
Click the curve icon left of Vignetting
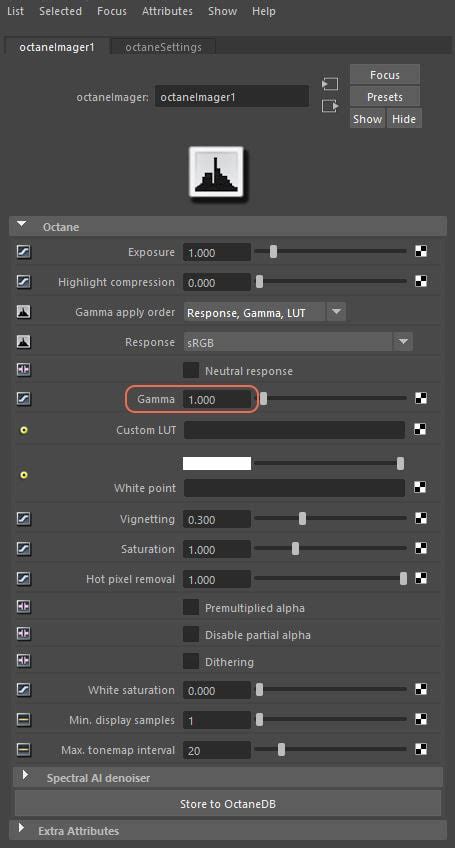tap(24, 519)
